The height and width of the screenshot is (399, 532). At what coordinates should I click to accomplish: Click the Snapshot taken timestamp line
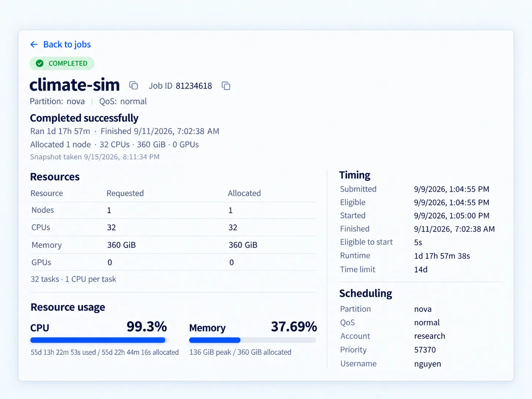95,157
